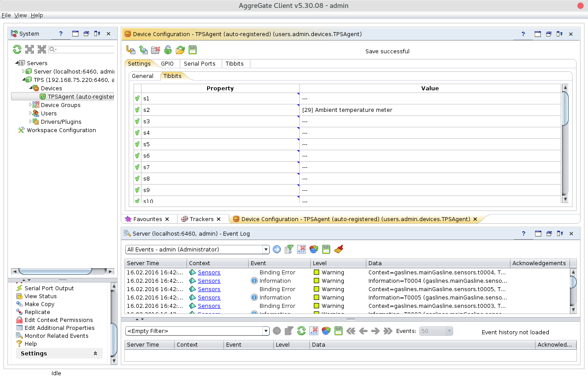Viewport: 588px width, 377px height.
Task: Click the open folder icon in Device Configuration toolbar
Action: [x=180, y=50]
